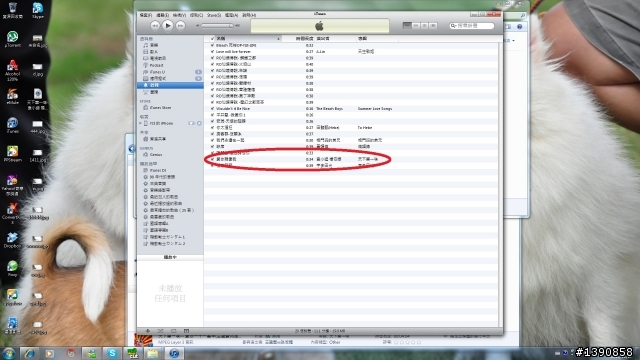Toggle the checkmark column header
Screen dimensions: 640x360
coord(212,38)
